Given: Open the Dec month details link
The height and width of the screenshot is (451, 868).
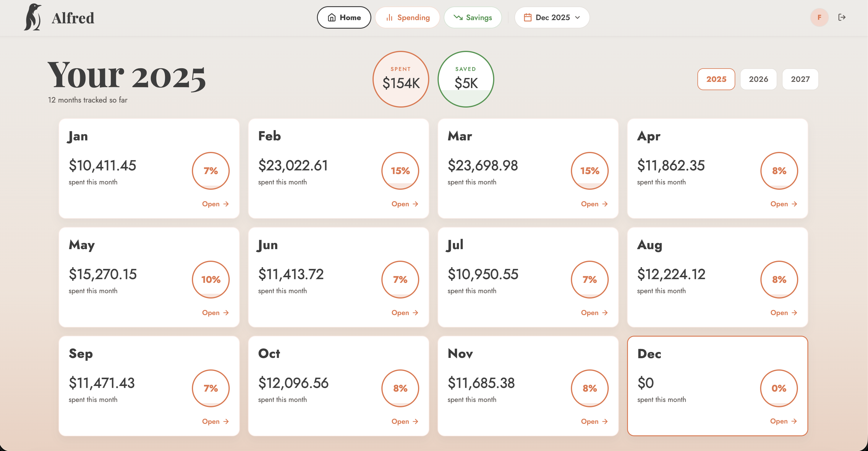Looking at the screenshot, I should click(x=783, y=421).
